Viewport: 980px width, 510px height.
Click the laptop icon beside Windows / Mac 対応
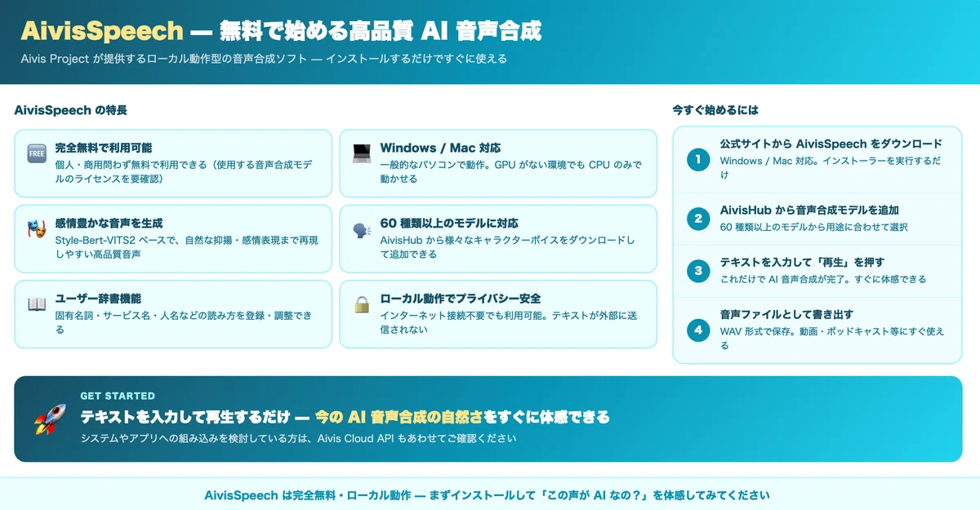point(362,153)
